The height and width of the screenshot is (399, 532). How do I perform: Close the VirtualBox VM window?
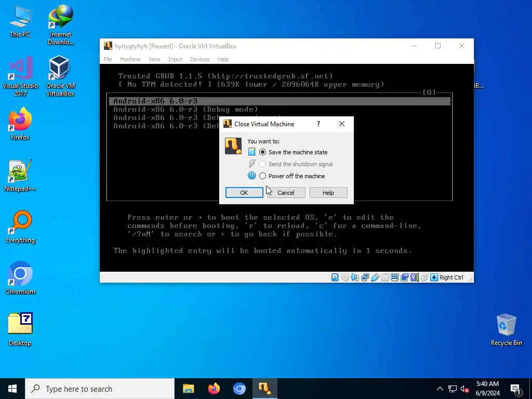(462, 46)
